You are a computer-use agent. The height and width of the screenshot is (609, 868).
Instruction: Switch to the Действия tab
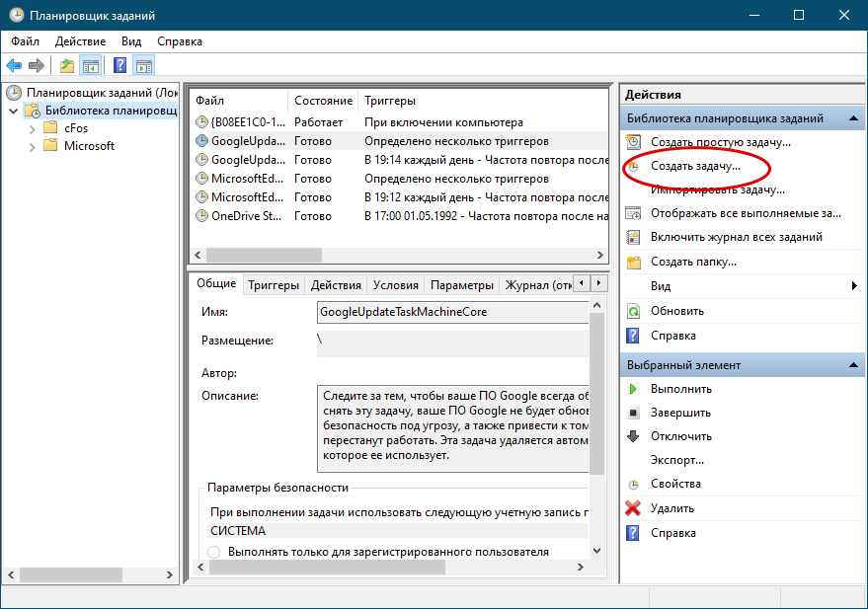336,285
